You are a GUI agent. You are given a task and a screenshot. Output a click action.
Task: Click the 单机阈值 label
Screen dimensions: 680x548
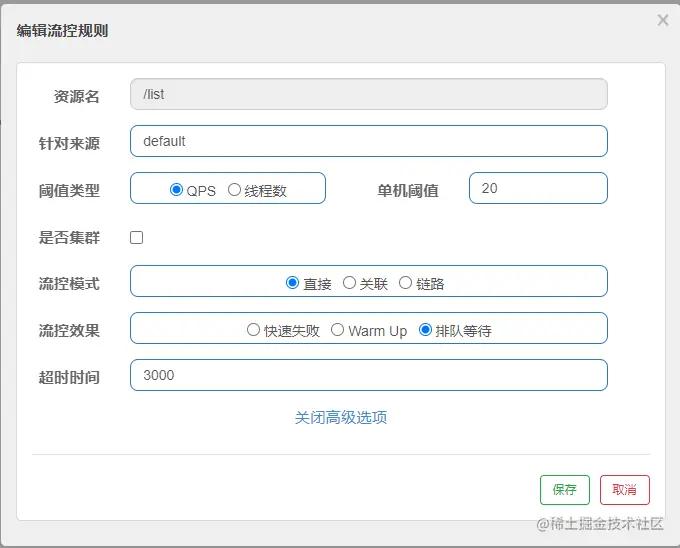pos(408,190)
